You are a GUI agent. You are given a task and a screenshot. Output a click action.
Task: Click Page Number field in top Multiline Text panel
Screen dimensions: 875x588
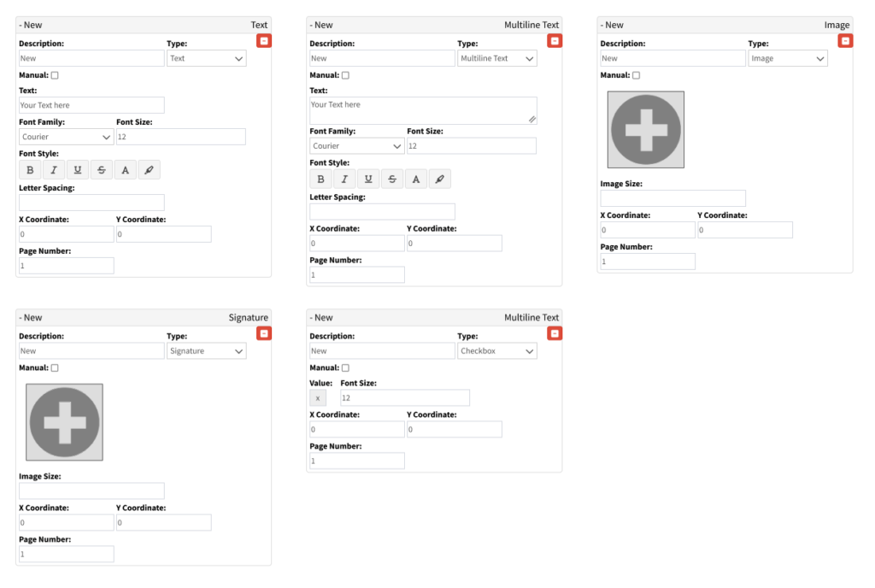pyautogui.click(x=357, y=275)
